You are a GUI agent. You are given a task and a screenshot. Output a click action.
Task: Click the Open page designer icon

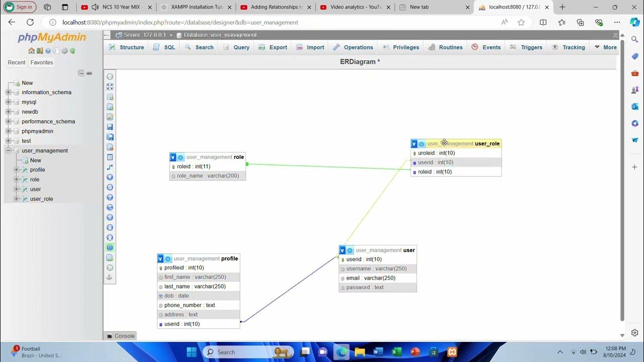(x=110, y=117)
